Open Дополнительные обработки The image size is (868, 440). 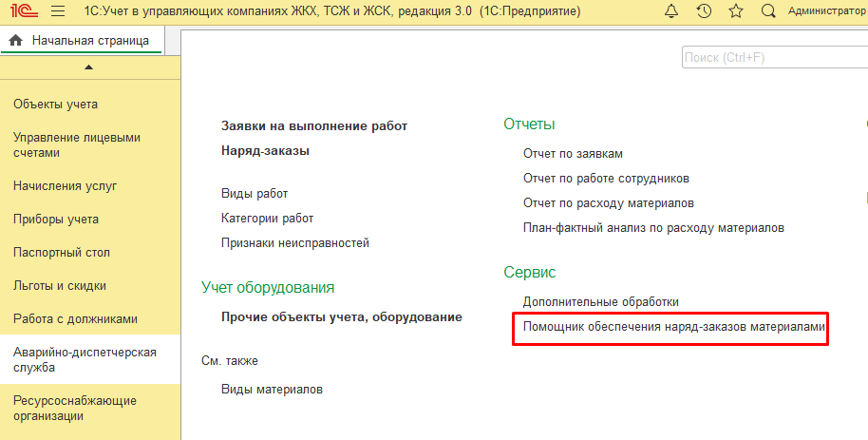(x=600, y=302)
